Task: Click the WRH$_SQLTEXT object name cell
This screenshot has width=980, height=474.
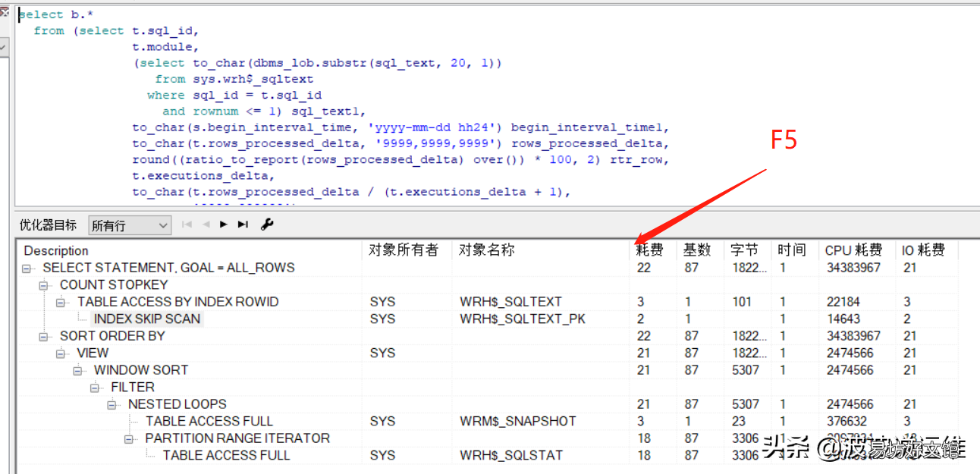Action: [x=510, y=302]
